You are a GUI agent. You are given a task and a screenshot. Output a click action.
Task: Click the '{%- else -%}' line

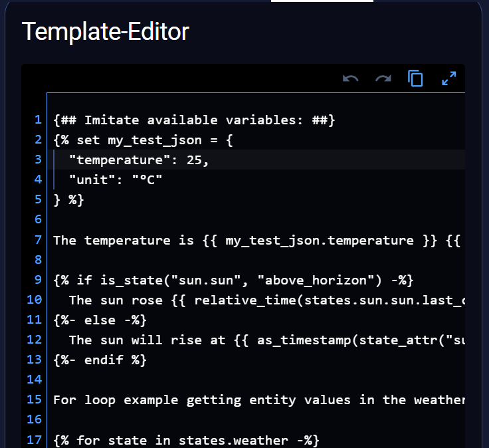point(100,320)
